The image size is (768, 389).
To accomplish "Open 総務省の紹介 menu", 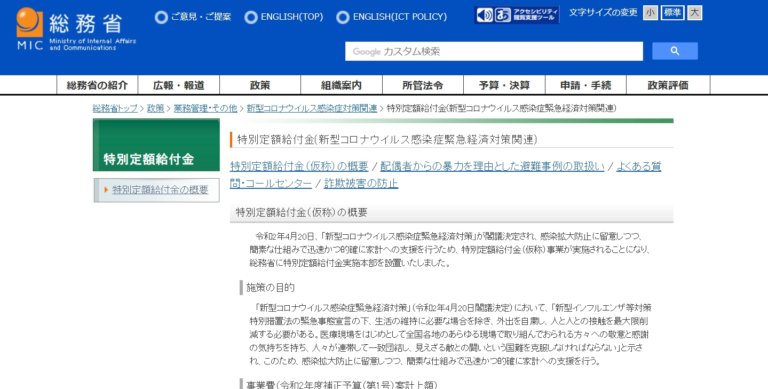I will [x=97, y=85].
